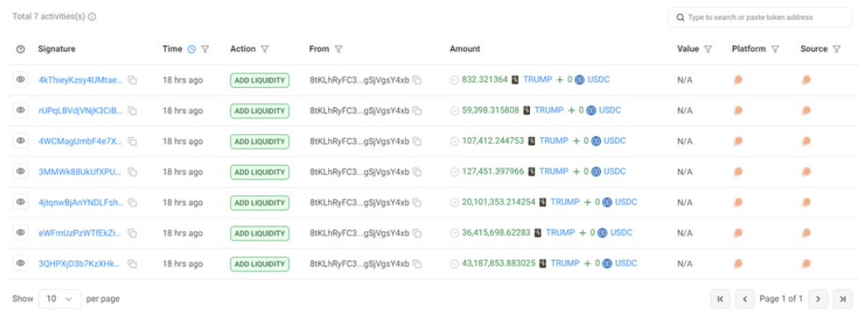The height and width of the screenshot is (314, 868).
Task: Open signature link 4WCMagUmbF4e7X
Action: click(x=81, y=140)
